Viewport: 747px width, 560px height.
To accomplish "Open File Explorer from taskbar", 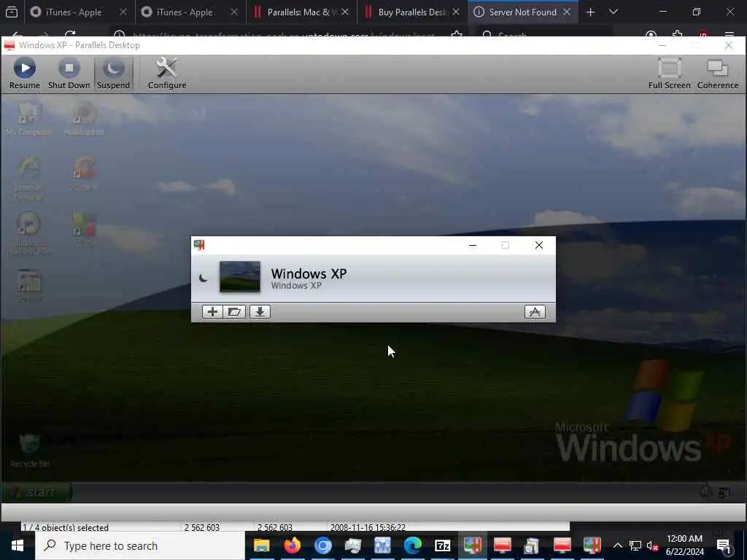I will [x=262, y=545].
